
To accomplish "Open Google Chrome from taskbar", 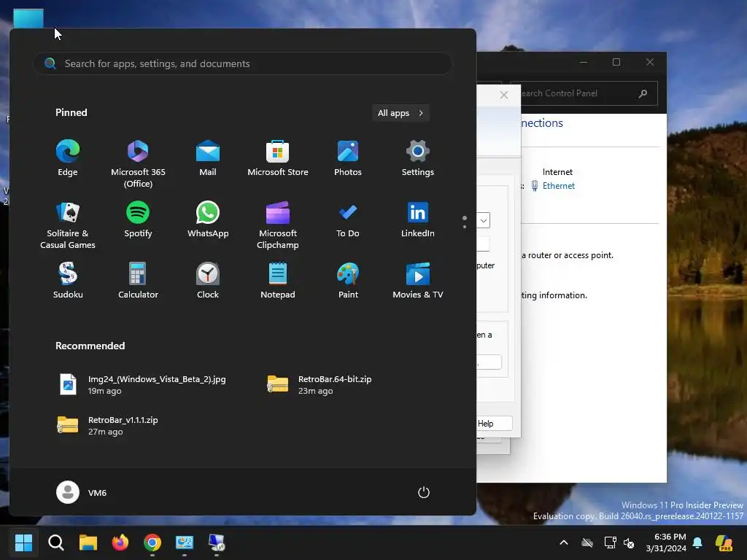I will (152, 542).
